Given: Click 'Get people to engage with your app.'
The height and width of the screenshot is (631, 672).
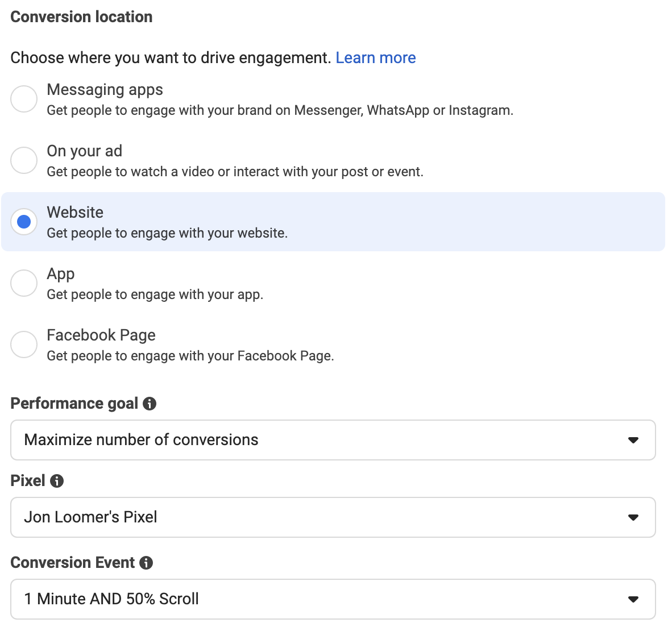Looking at the screenshot, I should click(155, 294).
